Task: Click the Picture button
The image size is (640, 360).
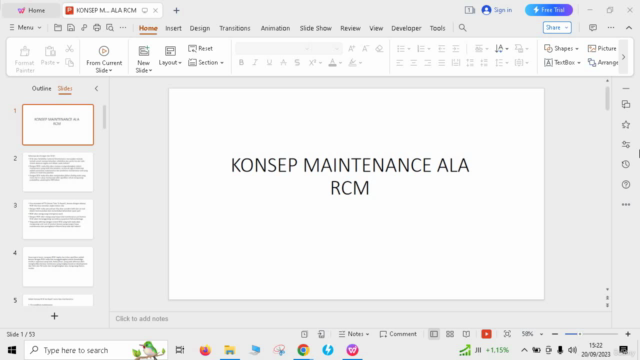Action: click(x=602, y=49)
